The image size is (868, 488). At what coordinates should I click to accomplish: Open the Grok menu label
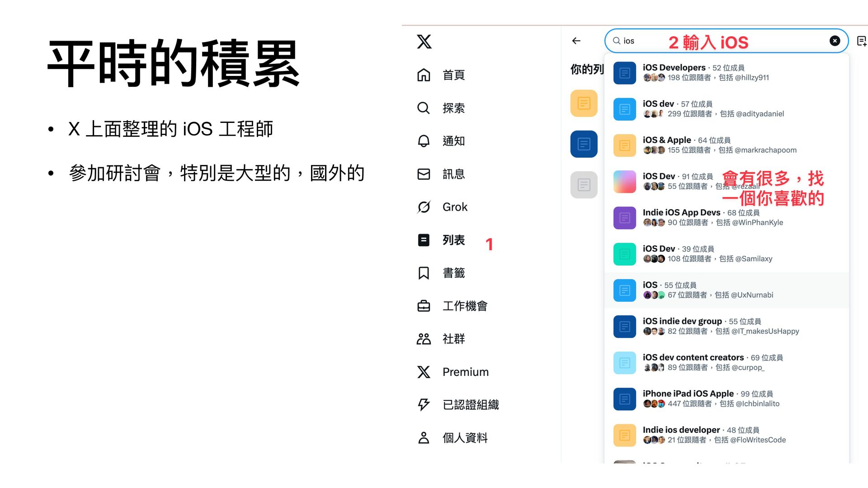(455, 207)
